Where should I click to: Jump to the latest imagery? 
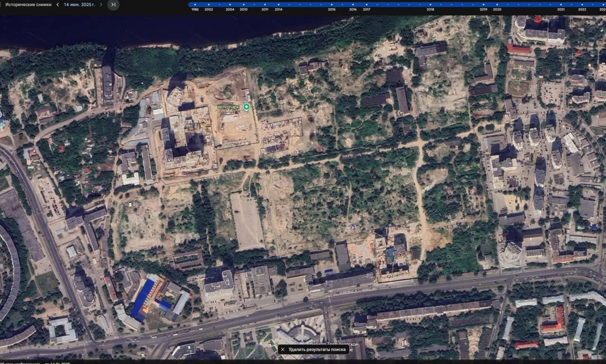point(113,5)
